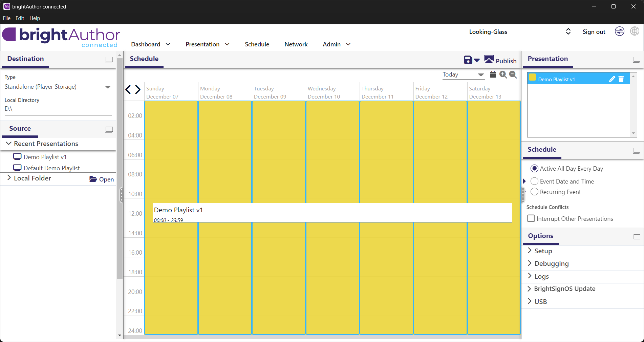644x342 pixels.
Task: Open the Network tab
Action: tap(296, 44)
